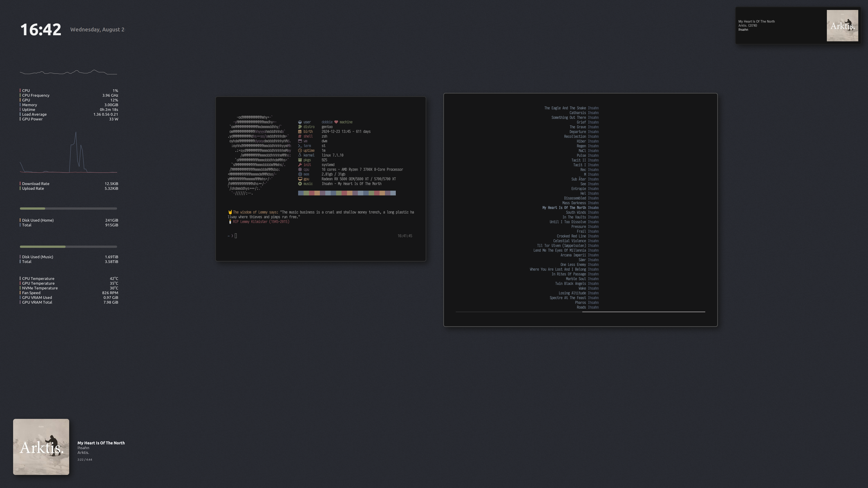This screenshot has height=488, width=868.
Task: Click the 2:22 / 4:44 playback time
Action: coord(85,460)
